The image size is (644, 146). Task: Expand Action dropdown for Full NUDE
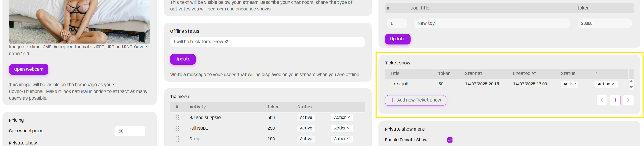tap(341, 128)
